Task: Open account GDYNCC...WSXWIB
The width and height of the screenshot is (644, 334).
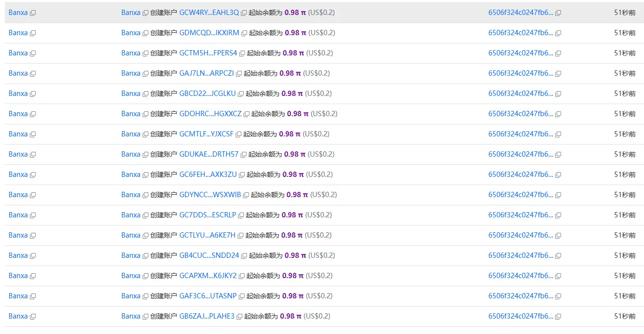Action: click(x=210, y=195)
